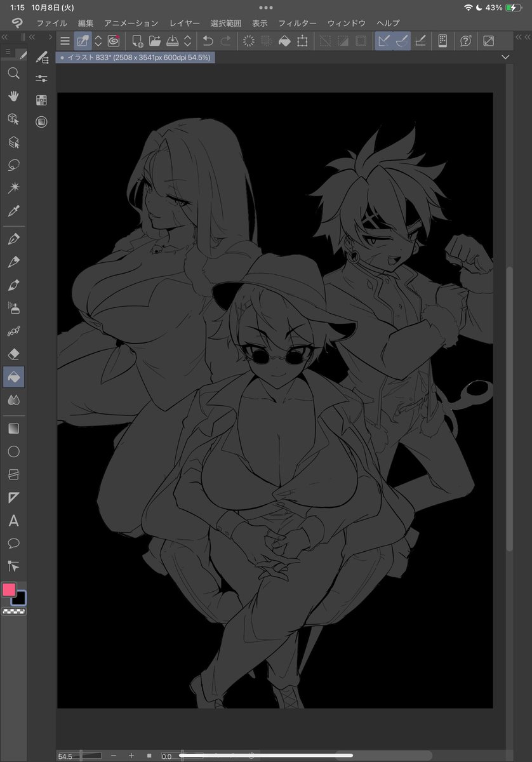Select the Ruler tool

[x=13, y=497]
